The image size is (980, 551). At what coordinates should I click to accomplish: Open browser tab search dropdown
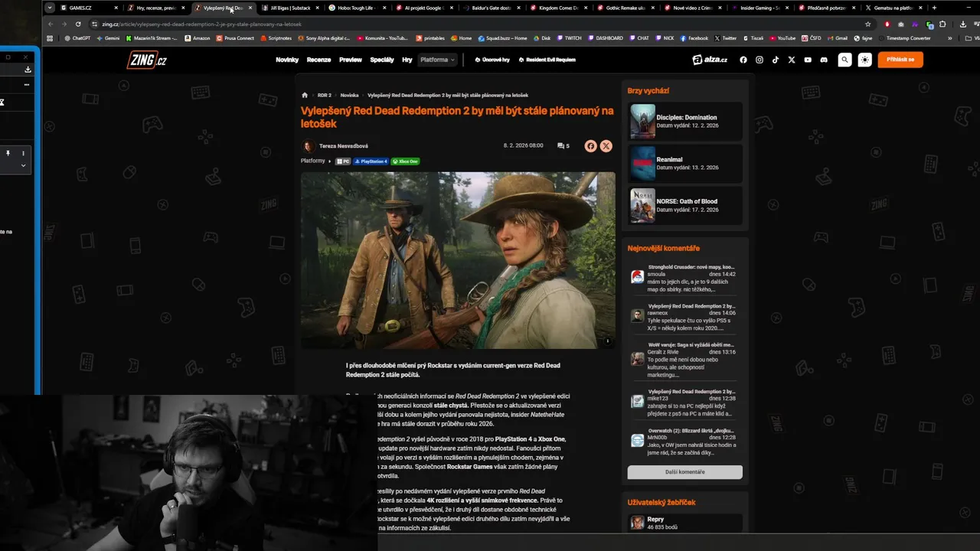tap(50, 8)
